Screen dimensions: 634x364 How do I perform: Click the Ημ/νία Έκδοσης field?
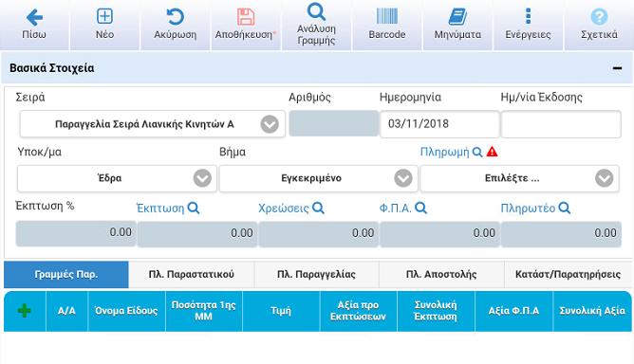[x=561, y=124]
